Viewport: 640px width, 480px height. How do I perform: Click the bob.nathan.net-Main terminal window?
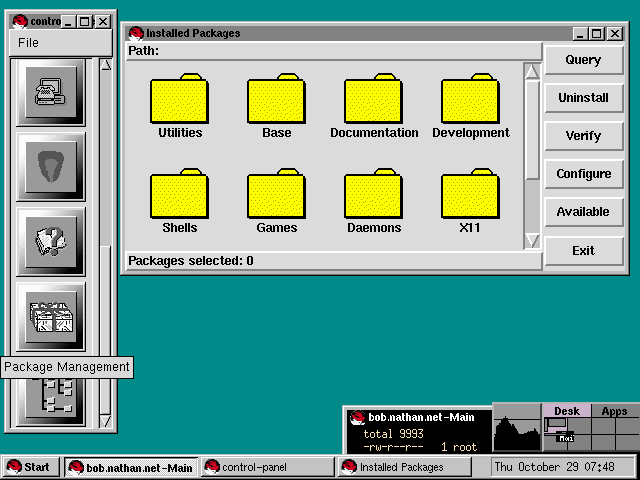(419, 431)
